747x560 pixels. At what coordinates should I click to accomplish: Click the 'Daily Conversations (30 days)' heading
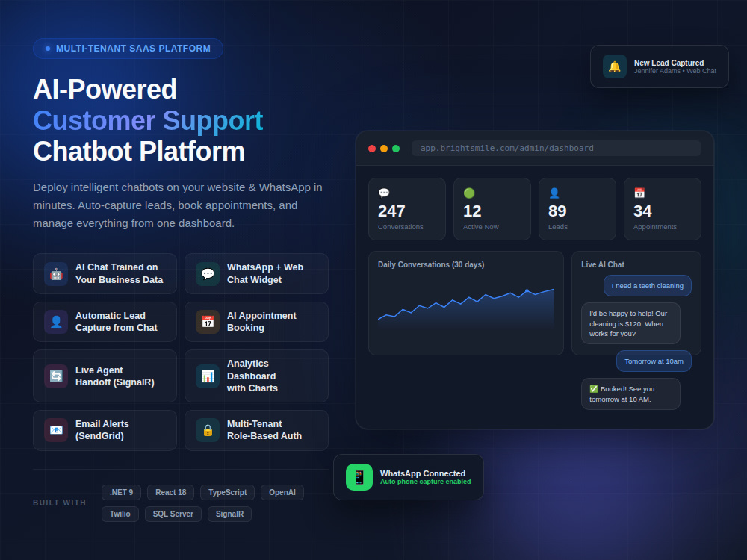431,265
